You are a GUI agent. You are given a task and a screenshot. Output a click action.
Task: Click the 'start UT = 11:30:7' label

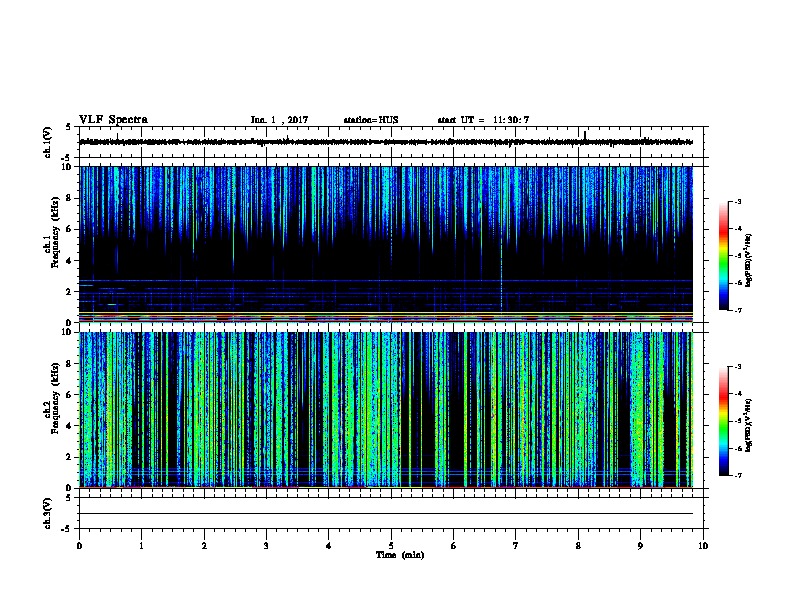[x=483, y=120]
